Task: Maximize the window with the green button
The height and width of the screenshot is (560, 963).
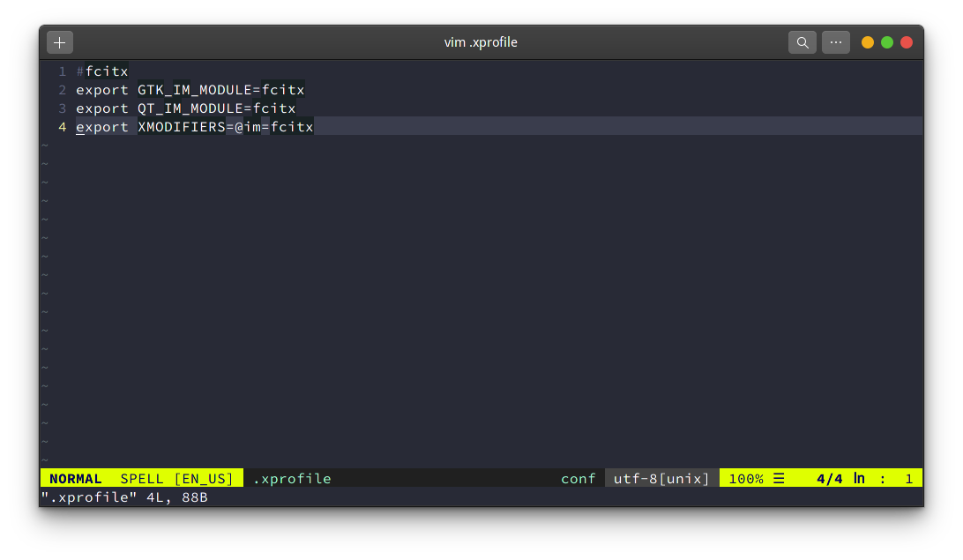Action: coord(887,42)
